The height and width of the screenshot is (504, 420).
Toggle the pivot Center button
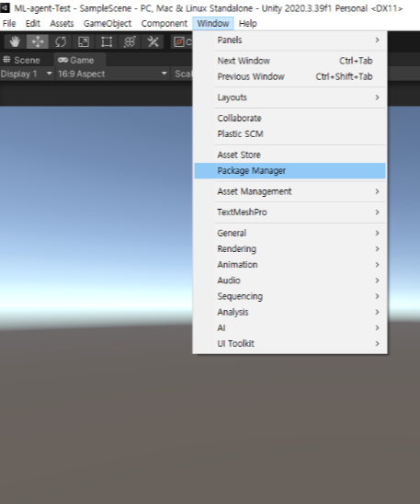click(182, 41)
